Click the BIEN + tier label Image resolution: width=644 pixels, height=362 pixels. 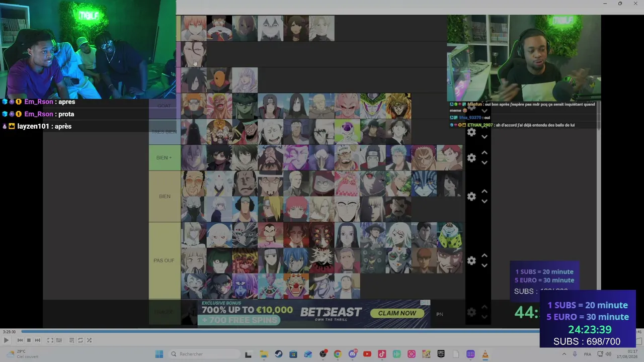point(164,158)
